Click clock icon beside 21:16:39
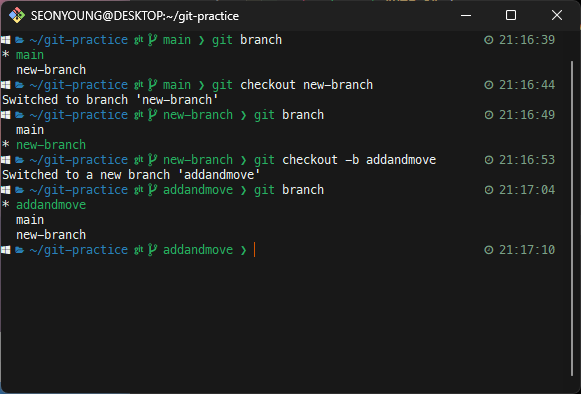This screenshot has height=394, width=581. point(489,40)
